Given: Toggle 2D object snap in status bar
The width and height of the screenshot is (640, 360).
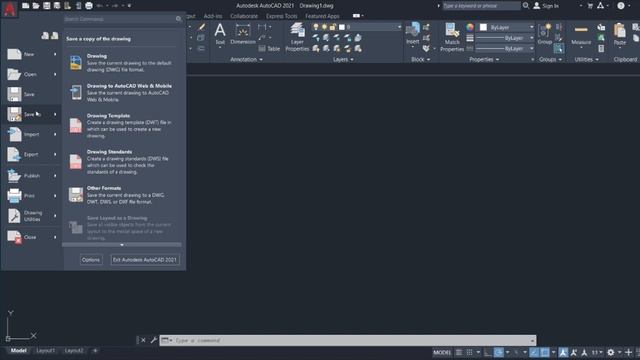Looking at the screenshot, I should pyautogui.click(x=545, y=352).
